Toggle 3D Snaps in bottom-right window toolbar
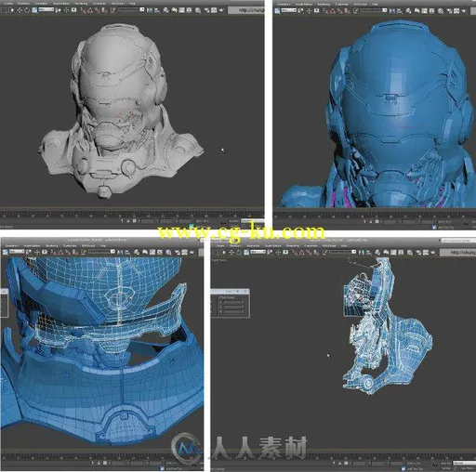The width and height of the screenshot is (476, 472). coord(295,252)
